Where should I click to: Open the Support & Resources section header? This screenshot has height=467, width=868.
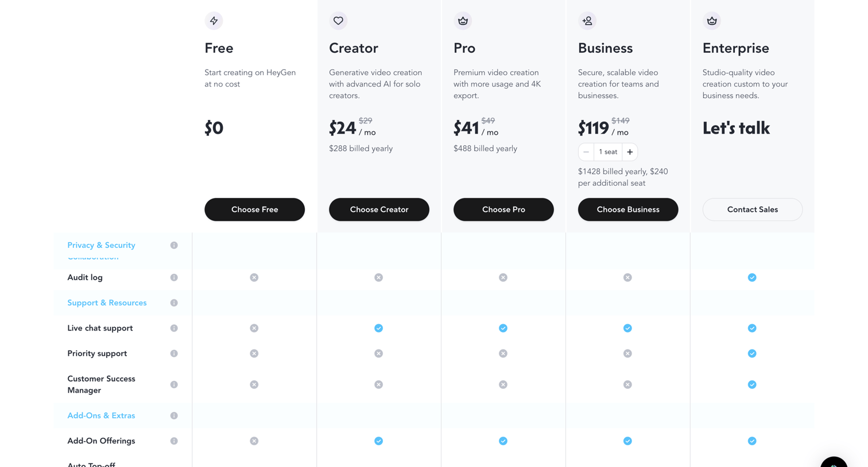pos(107,303)
